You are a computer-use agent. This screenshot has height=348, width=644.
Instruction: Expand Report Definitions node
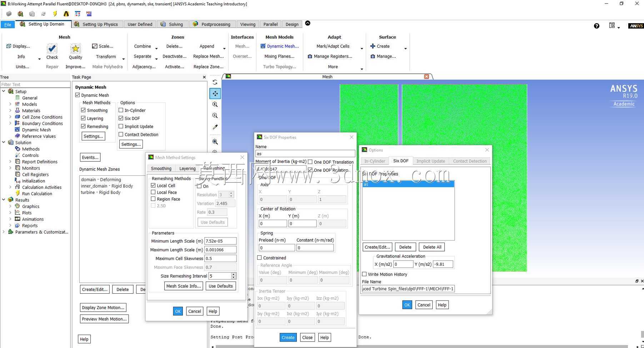click(10, 162)
